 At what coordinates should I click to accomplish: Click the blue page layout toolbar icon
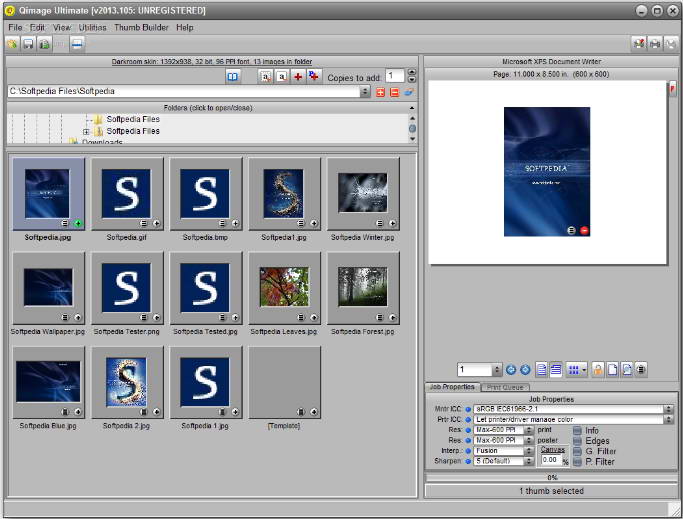point(77,44)
